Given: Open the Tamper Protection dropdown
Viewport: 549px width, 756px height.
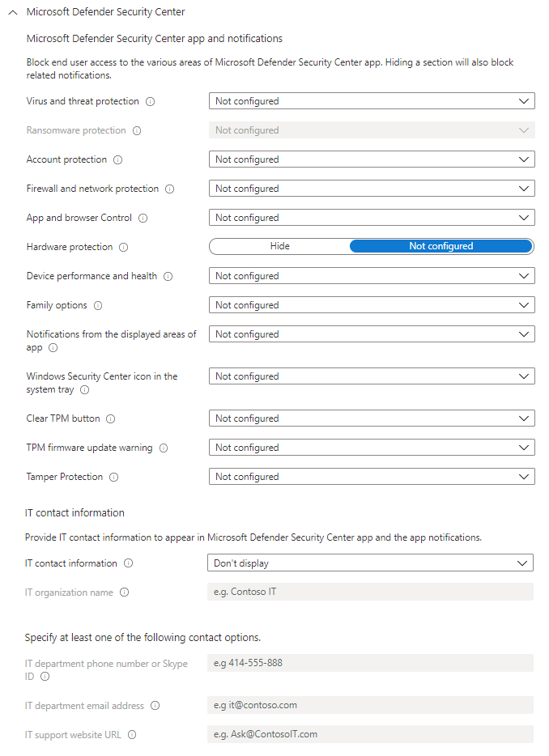Looking at the screenshot, I should pos(372,477).
